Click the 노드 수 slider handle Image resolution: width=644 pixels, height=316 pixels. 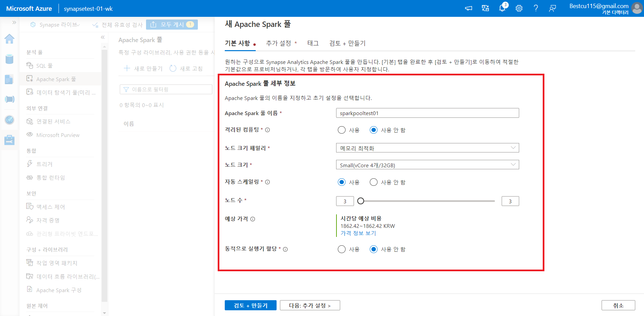(361, 201)
